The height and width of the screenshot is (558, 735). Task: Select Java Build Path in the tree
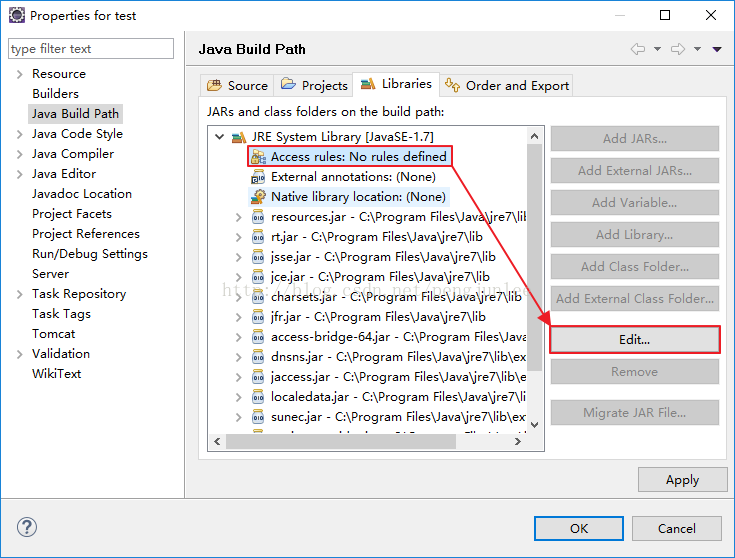point(75,114)
